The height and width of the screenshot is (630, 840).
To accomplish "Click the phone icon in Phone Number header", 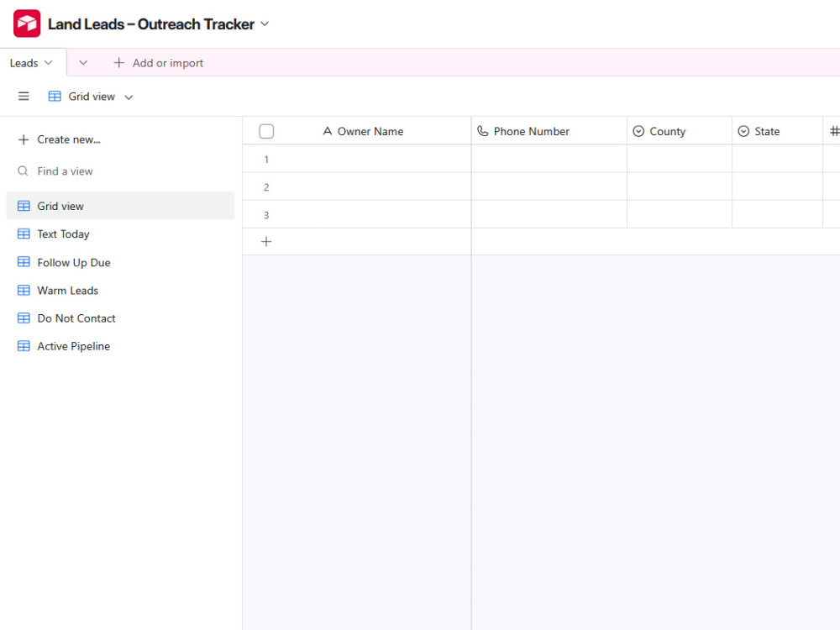I will (483, 131).
